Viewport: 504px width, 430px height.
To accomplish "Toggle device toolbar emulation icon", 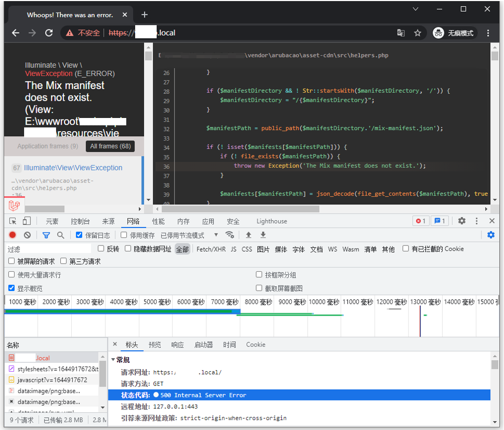I will tap(27, 221).
